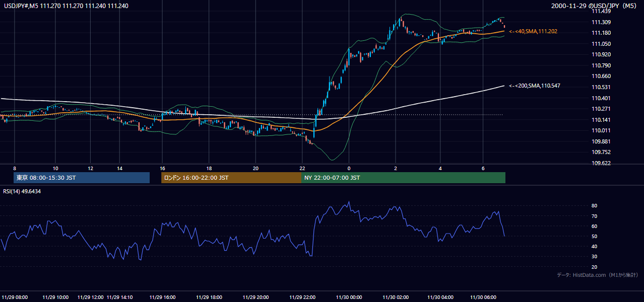This screenshot has height=302, width=644.
Task: Click price level 110.790 on axis
Action: [x=601, y=65]
